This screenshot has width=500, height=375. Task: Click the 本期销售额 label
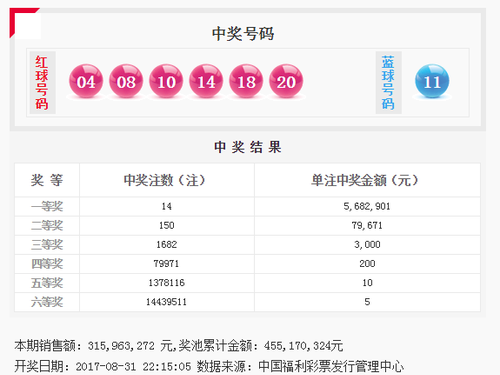45,346
